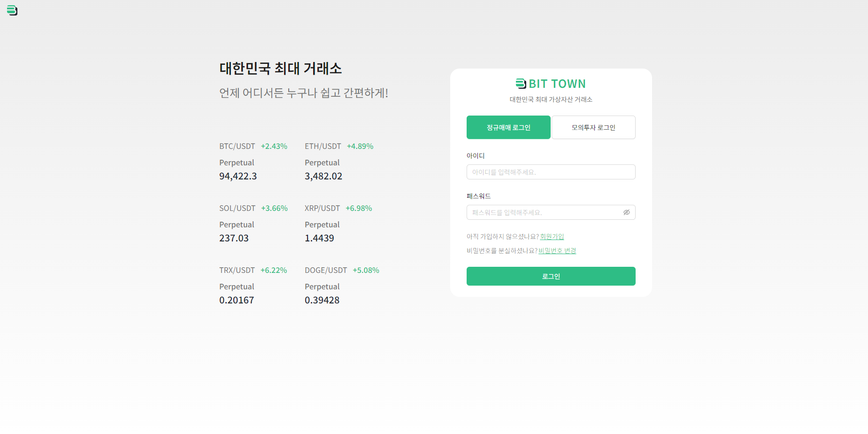Switch to the 모의투자 로그인 tab

click(593, 127)
